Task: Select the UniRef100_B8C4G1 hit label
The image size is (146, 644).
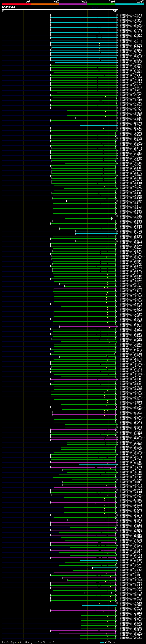Action: click(x=131, y=605)
